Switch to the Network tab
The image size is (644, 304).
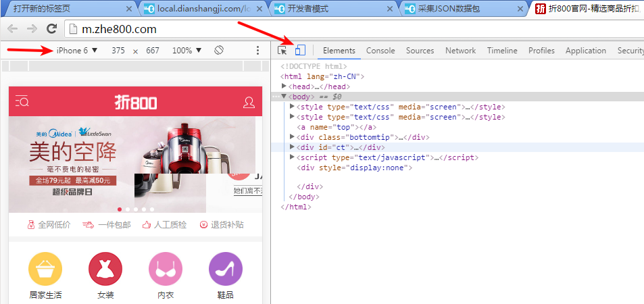coord(460,51)
